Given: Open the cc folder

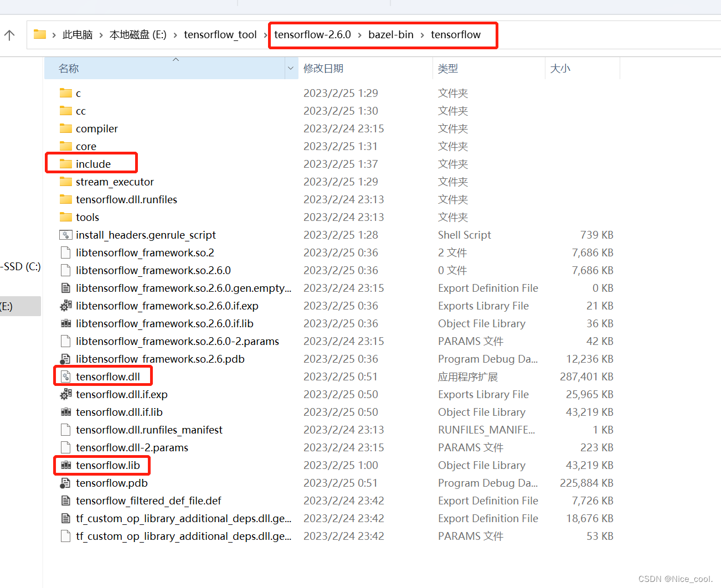Looking at the screenshot, I should 80,111.
